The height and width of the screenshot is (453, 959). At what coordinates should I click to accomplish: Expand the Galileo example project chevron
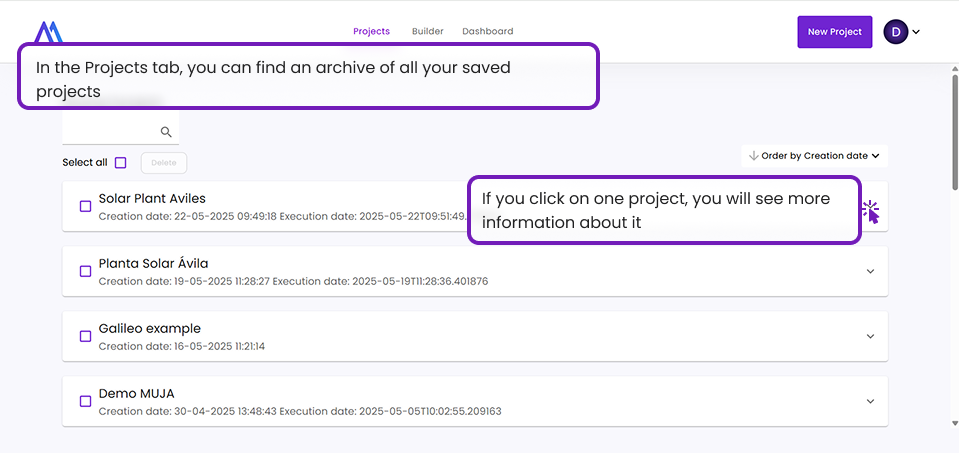coord(870,336)
